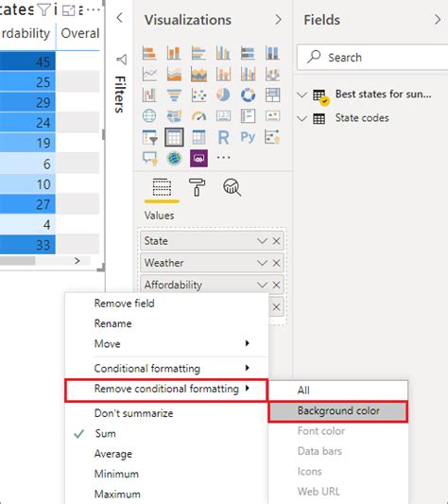Choose the Stacked area chart visual

click(198, 75)
